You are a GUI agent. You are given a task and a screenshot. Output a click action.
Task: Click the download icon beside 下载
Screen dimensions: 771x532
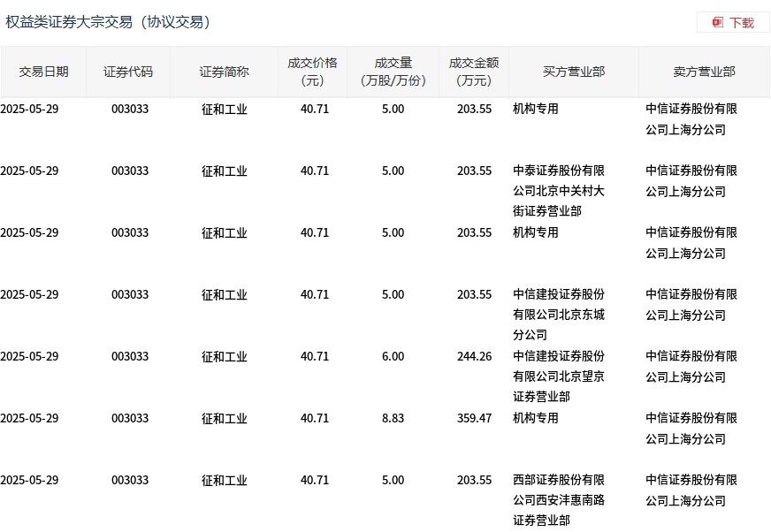718,22
